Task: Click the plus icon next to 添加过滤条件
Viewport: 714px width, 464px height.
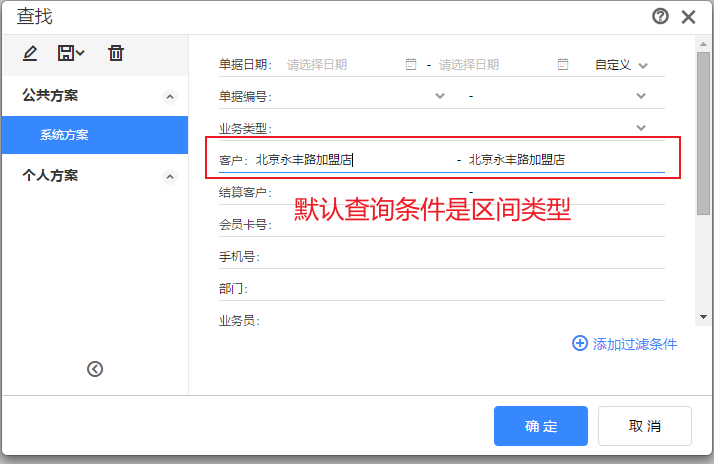Action: click(x=580, y=343)
